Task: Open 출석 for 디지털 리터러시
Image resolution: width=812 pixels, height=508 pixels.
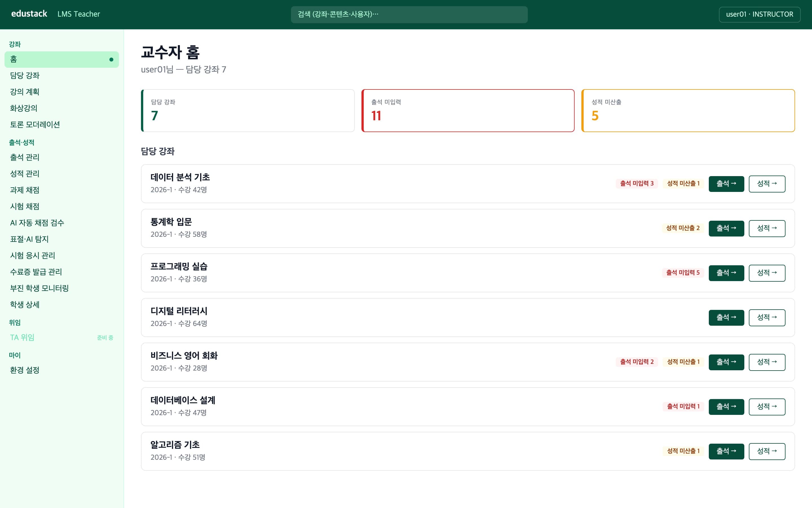Action: coord(726,317)
